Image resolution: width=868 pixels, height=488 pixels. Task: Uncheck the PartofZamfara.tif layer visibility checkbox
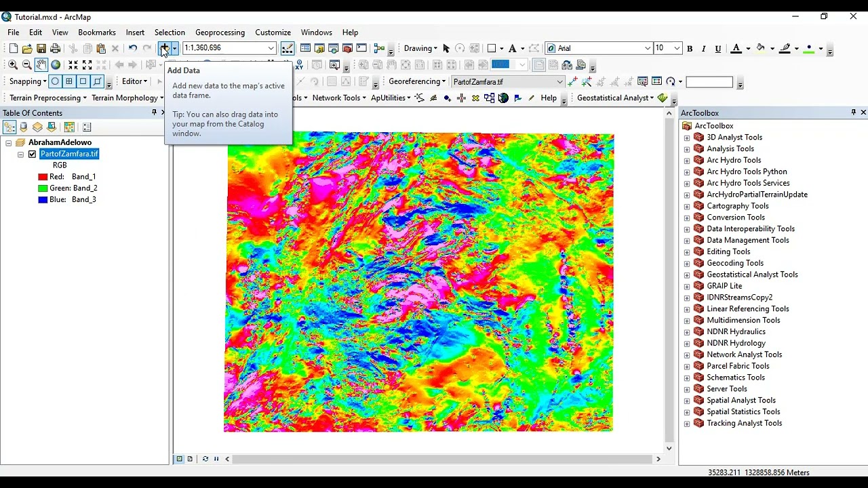pos(32,154)
